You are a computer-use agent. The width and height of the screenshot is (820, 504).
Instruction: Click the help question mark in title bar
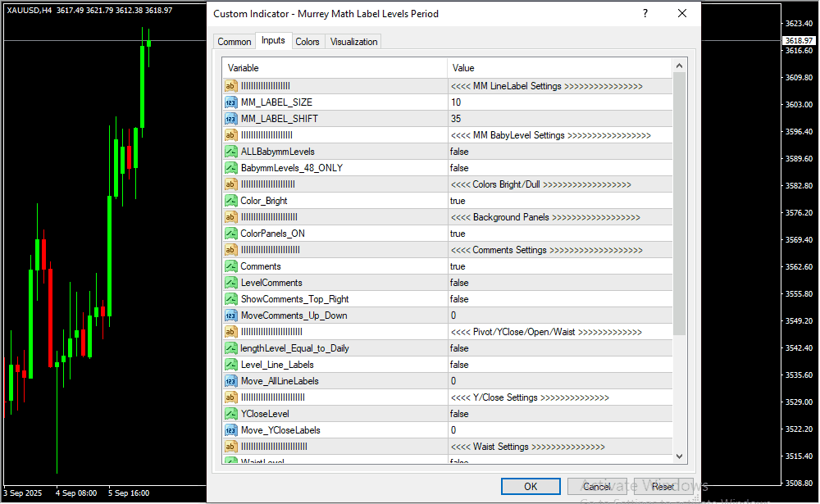[x=645, y=14]
